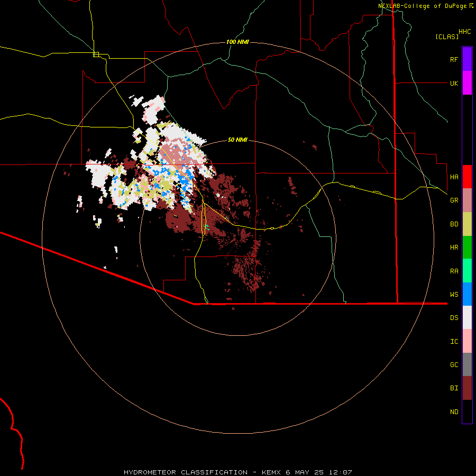Click the UK legend label

(454, 83)
